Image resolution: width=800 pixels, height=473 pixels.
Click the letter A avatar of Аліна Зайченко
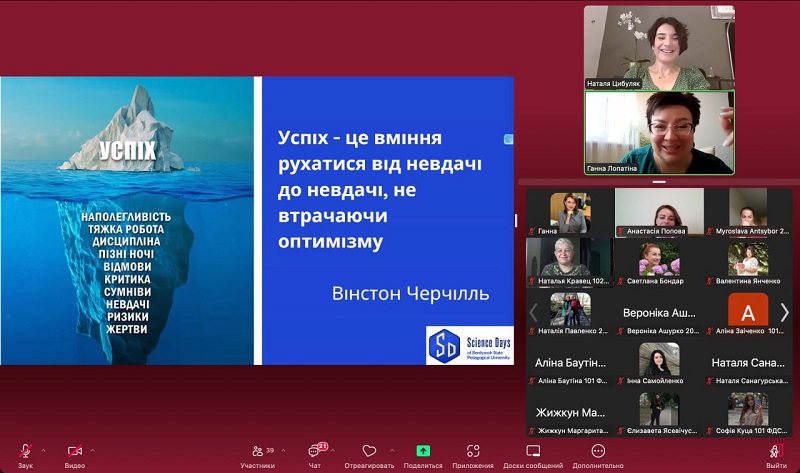pyautogui.click(x=747, y=308)
